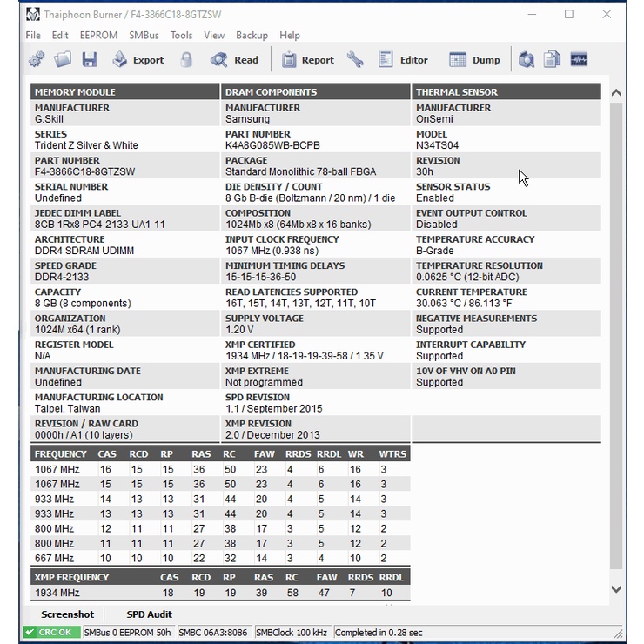Open the waveform monitor icon
This screenshot has width=644, height=644.
point(579,60)
